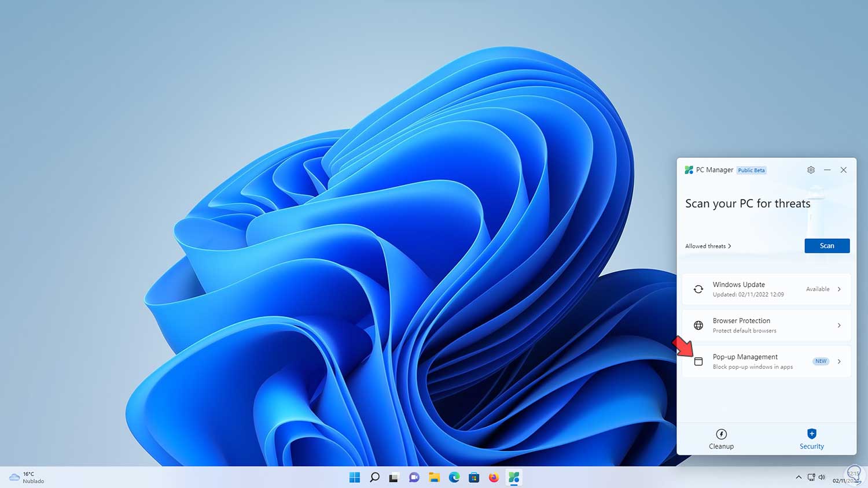Click the Windows Update refresh icon
This screenshot has height=488, width=868.
tap(698, 289)
